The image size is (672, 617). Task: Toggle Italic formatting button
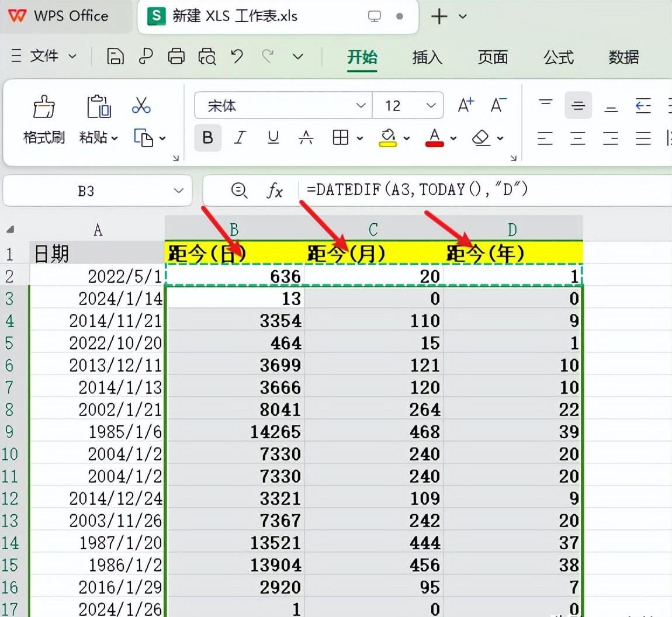(x=240, y=137)
